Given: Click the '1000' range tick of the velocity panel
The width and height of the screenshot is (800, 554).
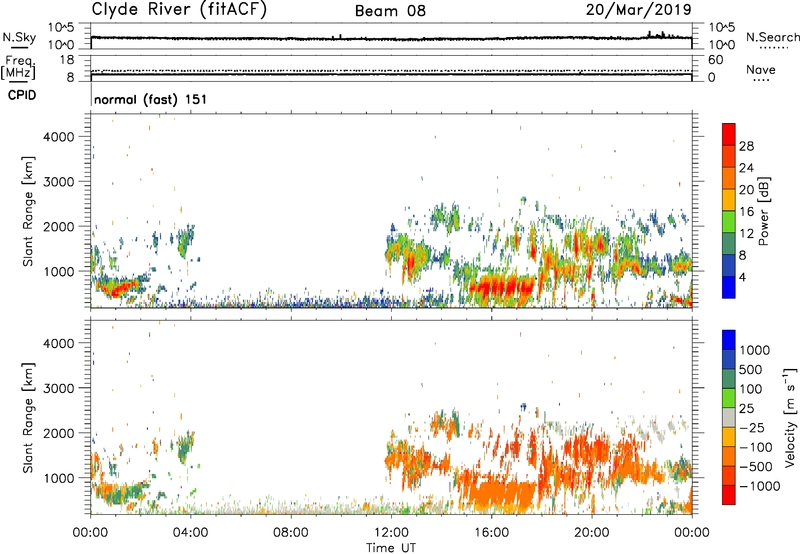Looking at the screenshot, I should pyautogui.click(x=58, y=478).
